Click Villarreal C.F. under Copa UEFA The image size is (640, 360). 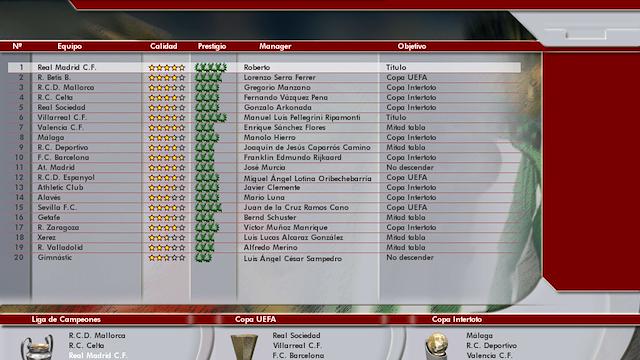(297, 346)
